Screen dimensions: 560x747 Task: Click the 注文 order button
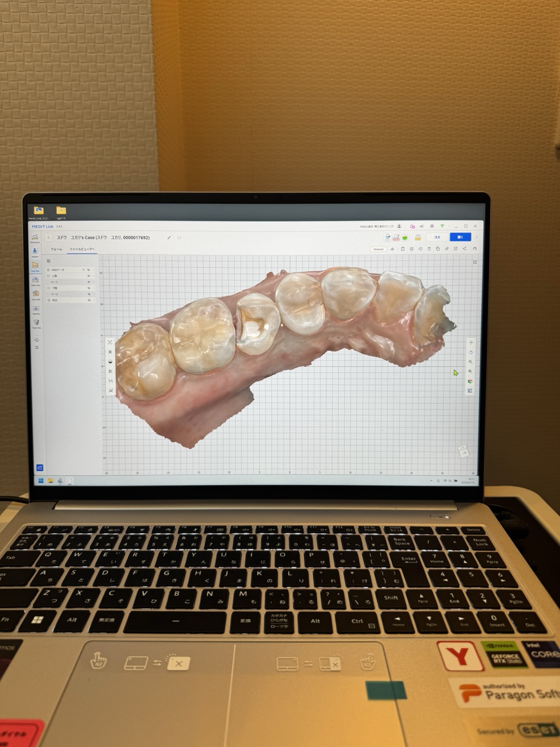437,237
